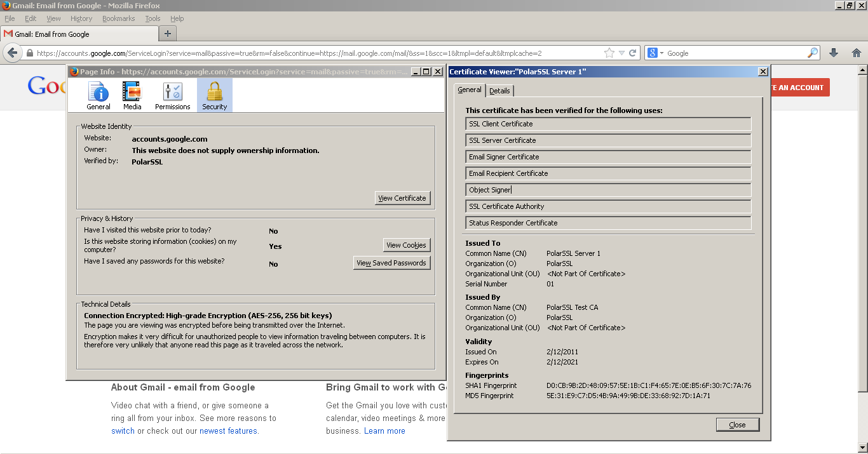Click the Email Recipient Certificate field
The image size is (868, 454).
coord(608,173)
